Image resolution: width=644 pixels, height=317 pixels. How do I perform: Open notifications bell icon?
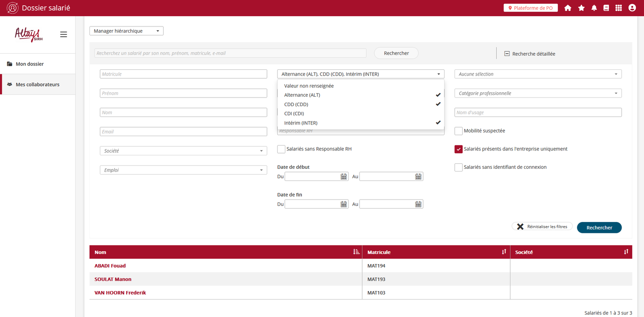pos(594,8)
